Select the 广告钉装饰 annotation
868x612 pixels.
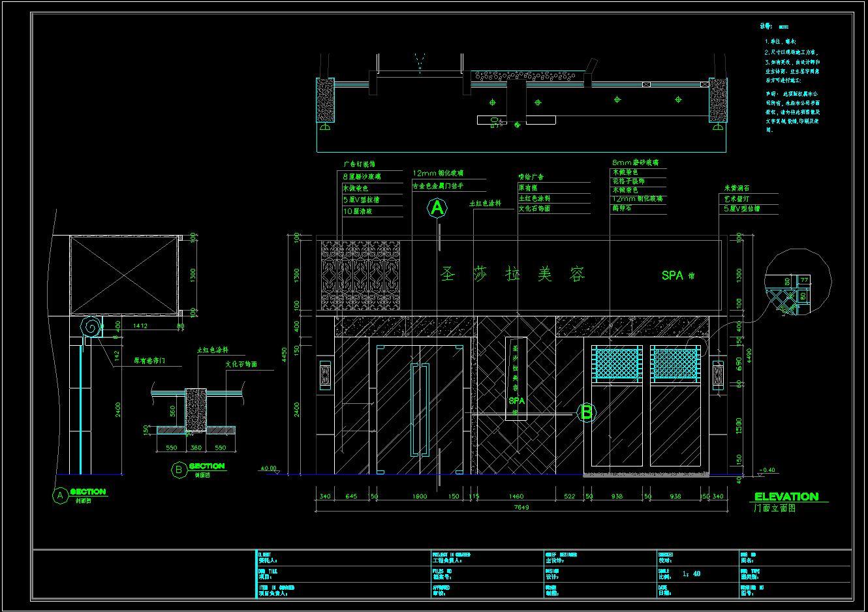point(360,164)
